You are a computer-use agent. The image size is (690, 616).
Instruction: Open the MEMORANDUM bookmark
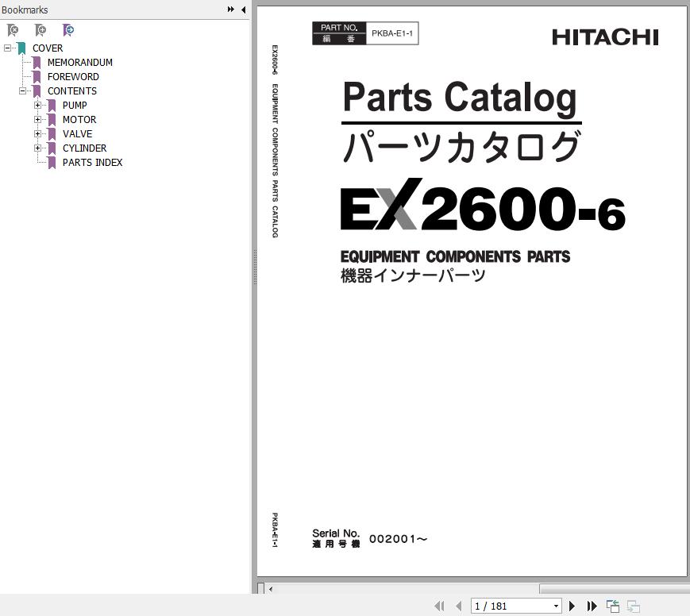pos(79,62)
